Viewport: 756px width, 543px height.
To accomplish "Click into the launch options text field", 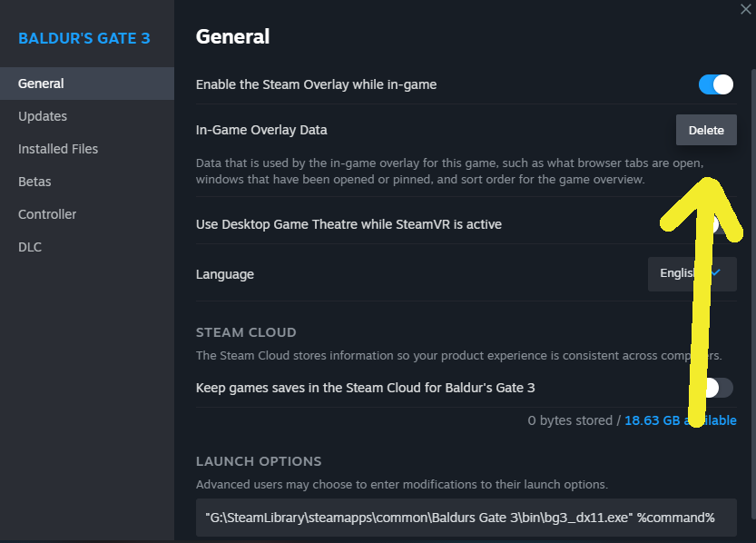I will [x=466, y=518].
